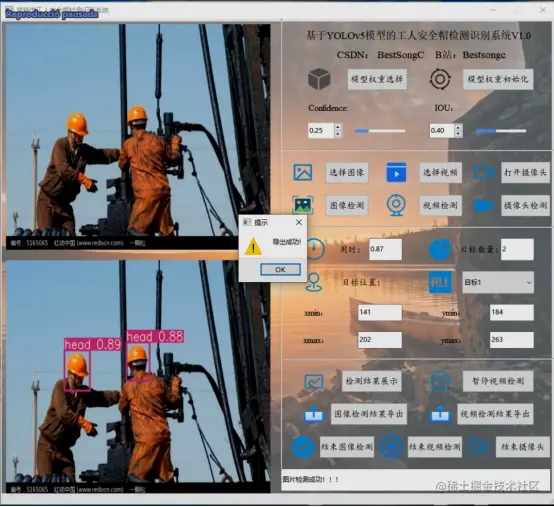Choose a video with 选择视频

pyautogui.click(x=440, y=172)
